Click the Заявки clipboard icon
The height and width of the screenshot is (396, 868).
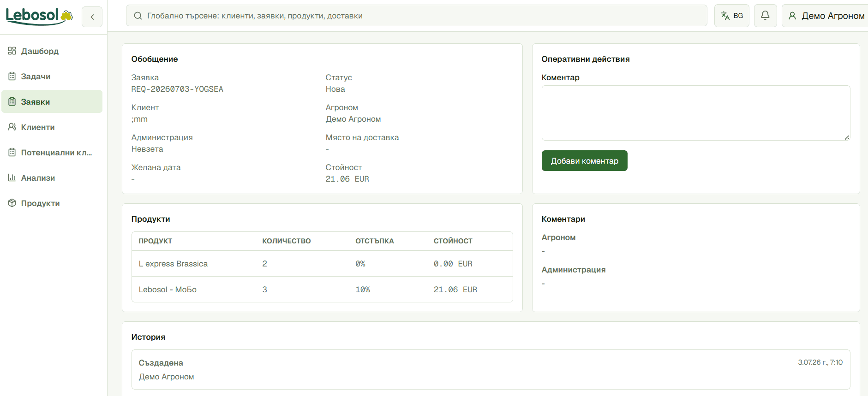click(12, 101)
